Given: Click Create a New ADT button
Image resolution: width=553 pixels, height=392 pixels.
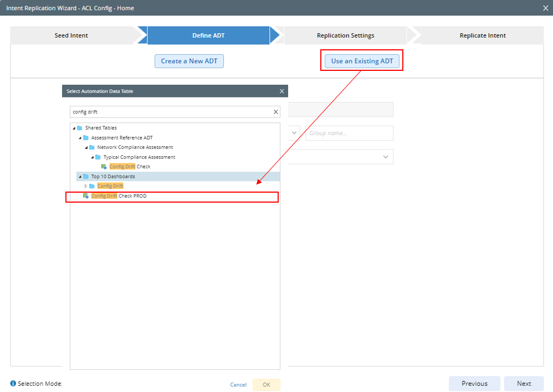Looking at the screenshot, I should point(189,61).
